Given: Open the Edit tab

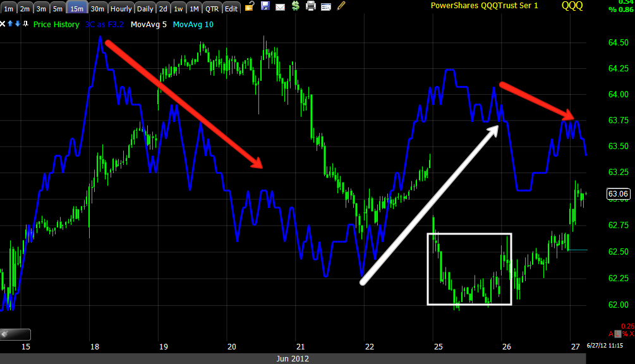Looking at the screenshot, I should pos(231,8).
